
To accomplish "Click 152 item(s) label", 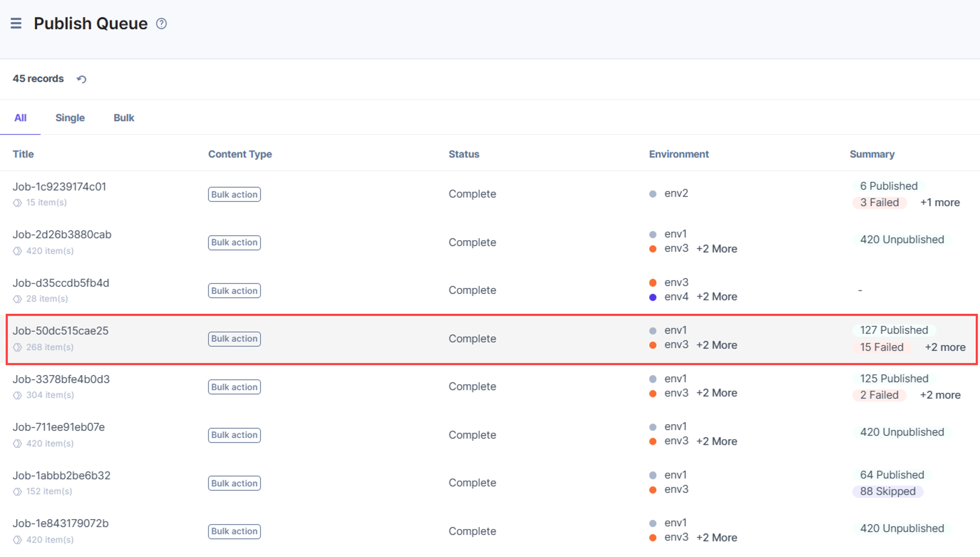I will click(x=49, y=491).
